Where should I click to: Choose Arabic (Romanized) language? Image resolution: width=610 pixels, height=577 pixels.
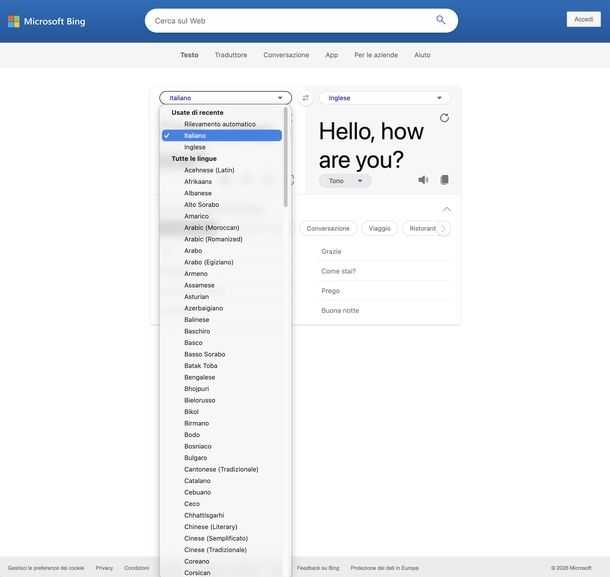click(x=222, y=239)
